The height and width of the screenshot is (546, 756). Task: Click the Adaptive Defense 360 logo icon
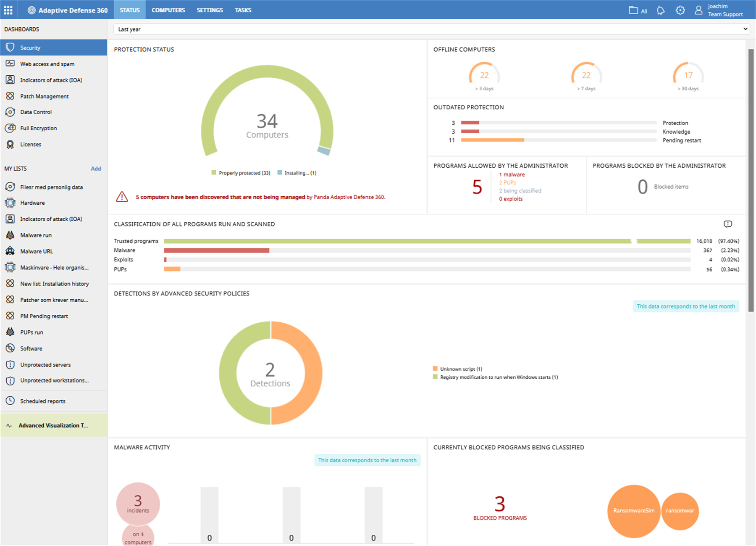point(31,10)
